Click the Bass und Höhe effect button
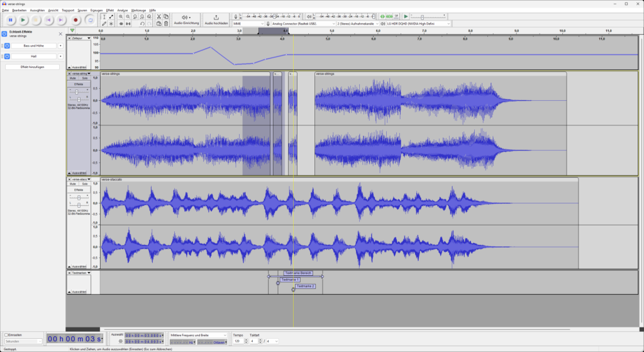This screenshot has height=352, width=644. 34,45
